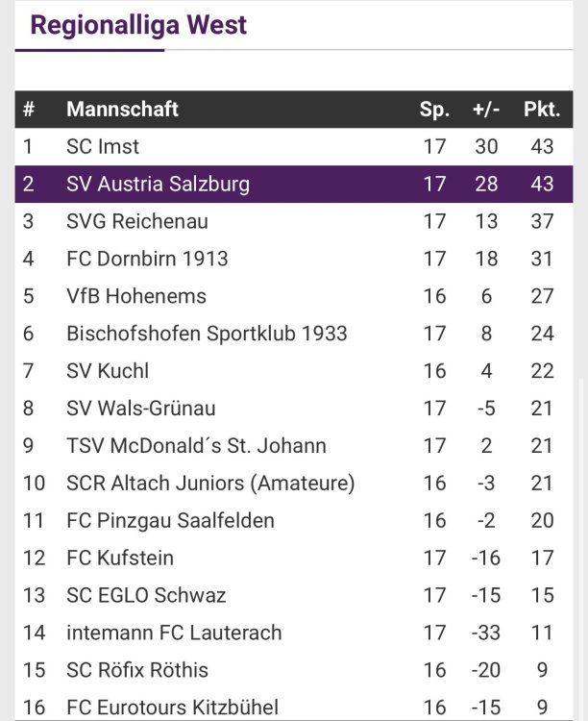Open SCR Altach Juniors (Amateure) link

click(210, 483)
